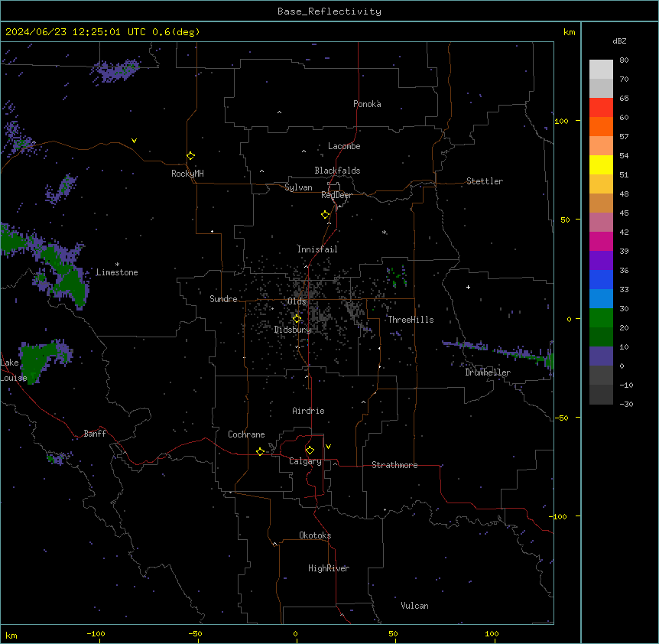
Task: Click the white plus marker west of Drumheller region
Action: point(468,287)
